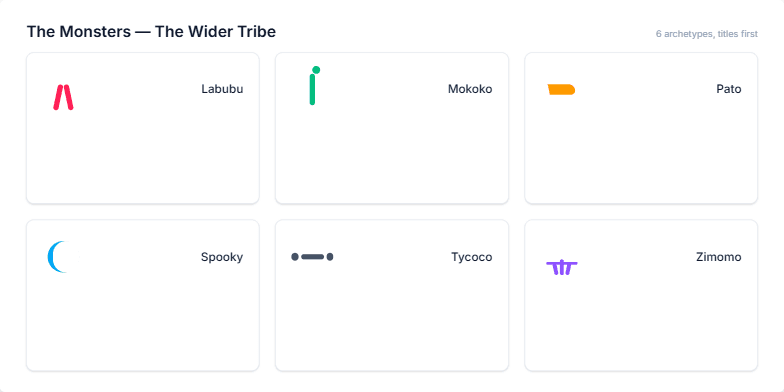Click the orange beak-shaped Pato icon
The height and width of the screenshot is (392, 784).
[x=562, y=90]
